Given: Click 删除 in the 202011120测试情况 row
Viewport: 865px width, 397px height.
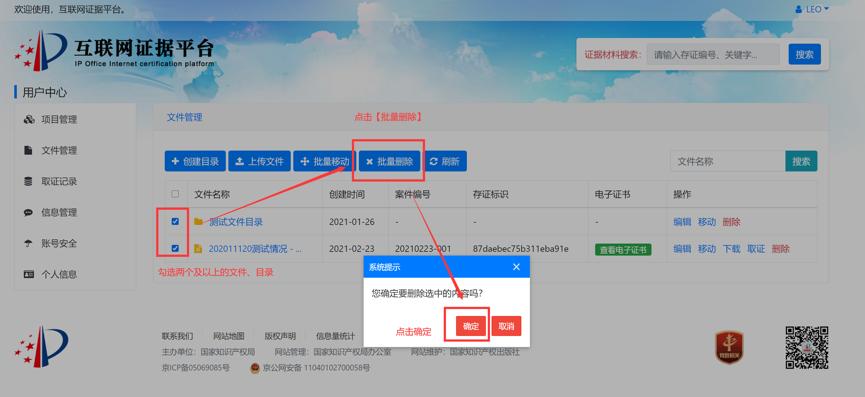Looking at the screenshot, I should click(781, 249).
